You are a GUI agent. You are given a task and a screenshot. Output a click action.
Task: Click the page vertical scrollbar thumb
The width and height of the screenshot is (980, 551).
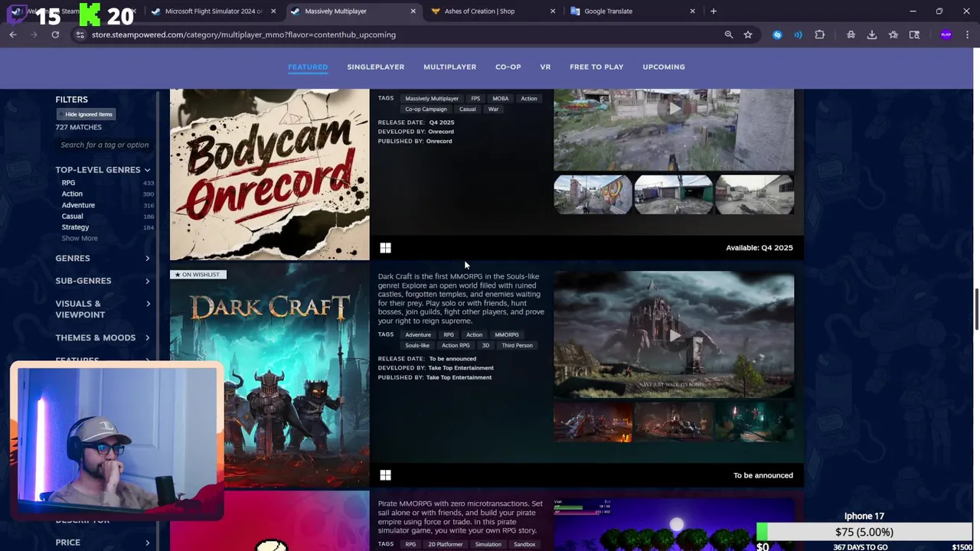(x=975, y=309)
